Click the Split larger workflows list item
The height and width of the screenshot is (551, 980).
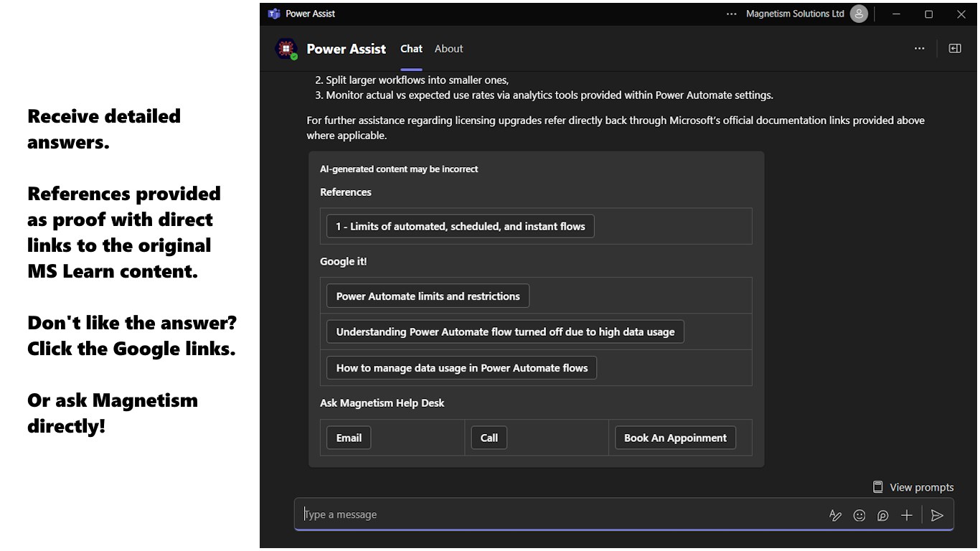pyautogui.click(x=412, y=80)
